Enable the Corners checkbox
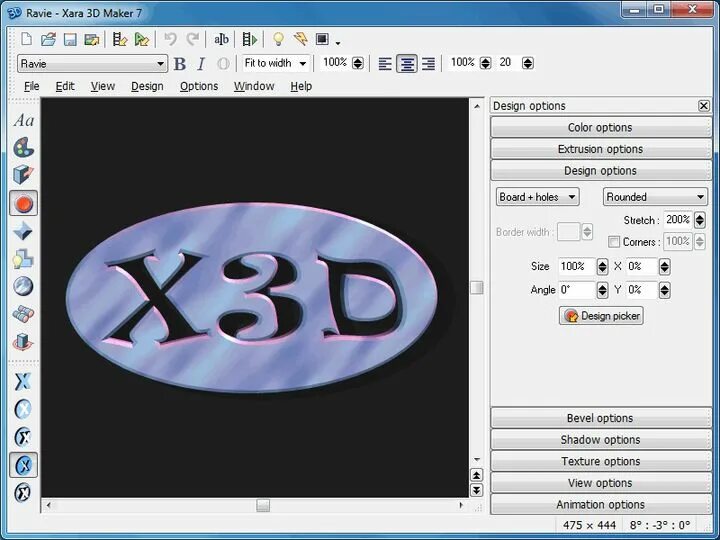This screenshot has width=720, height=540. pos(613,242)
